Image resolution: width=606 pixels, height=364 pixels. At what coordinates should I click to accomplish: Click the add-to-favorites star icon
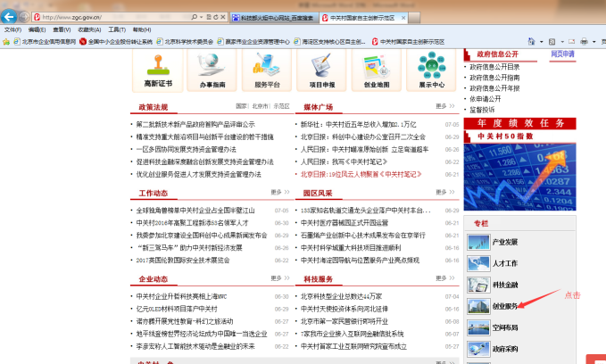point(6,42)
